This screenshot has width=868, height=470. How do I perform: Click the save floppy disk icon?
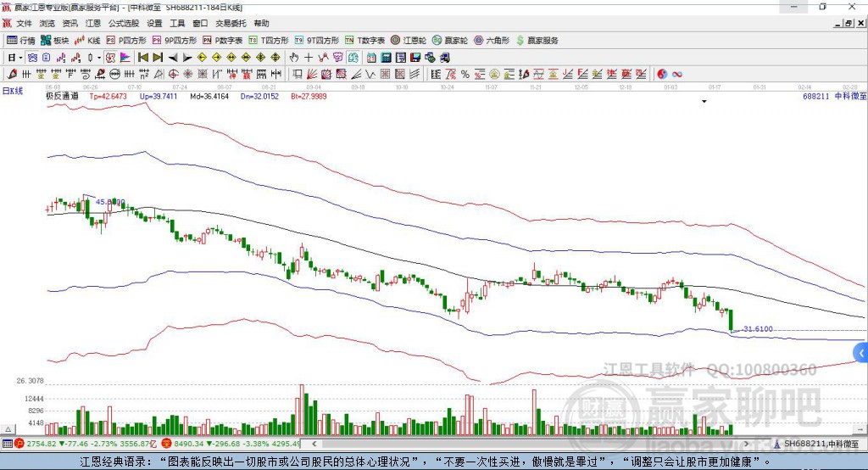415,58
